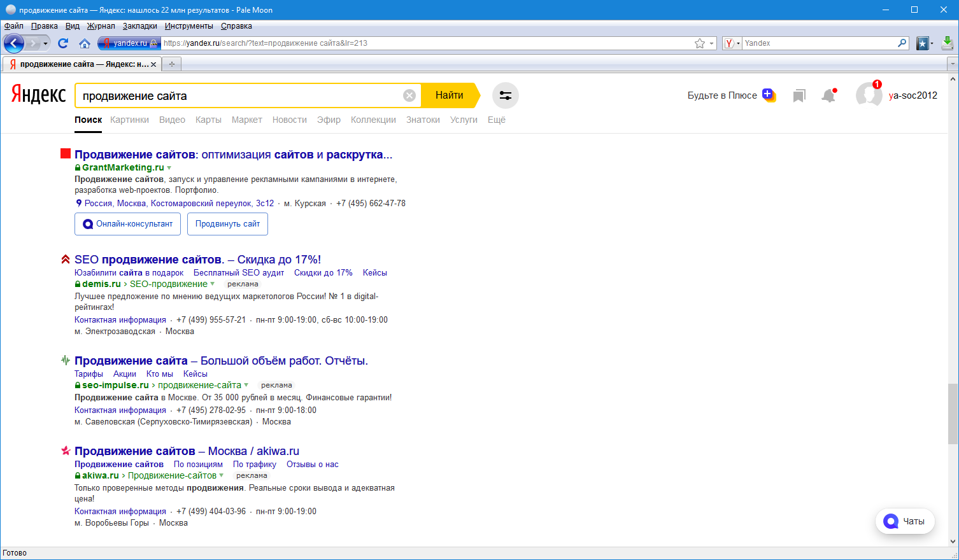The image size is (959, 560).
Task: Click the Yandex Plus badge icon
Action: pyautogui.click(x=769, y=95)
